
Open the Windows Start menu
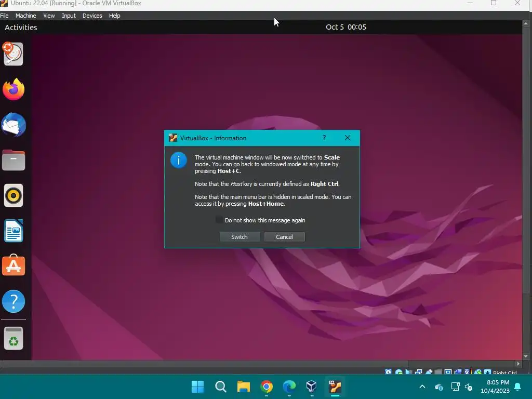198,386
